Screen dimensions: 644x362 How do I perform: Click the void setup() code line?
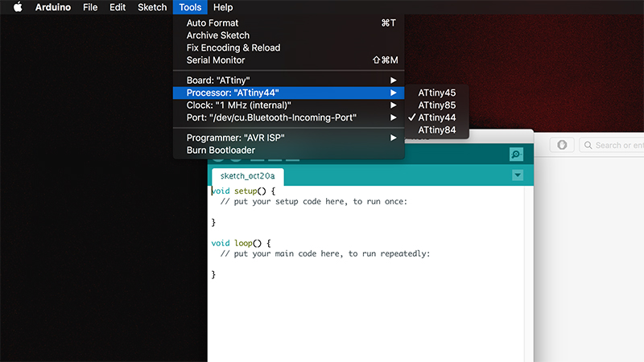pyautogui.click(x=243, y=191)
